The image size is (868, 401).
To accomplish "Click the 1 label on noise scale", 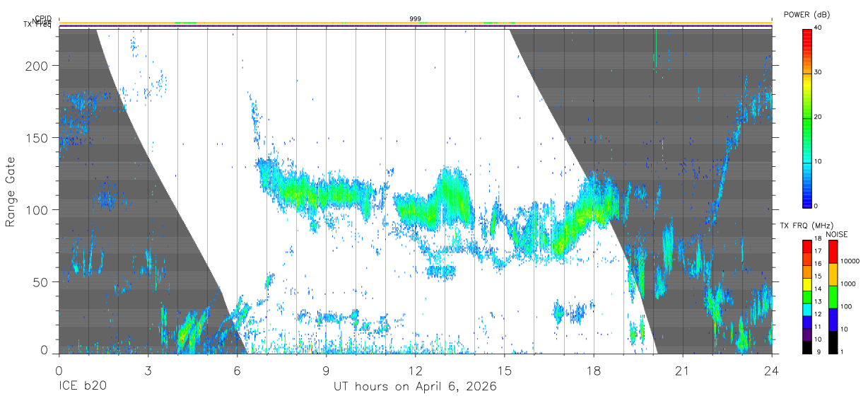I will 840,351.
